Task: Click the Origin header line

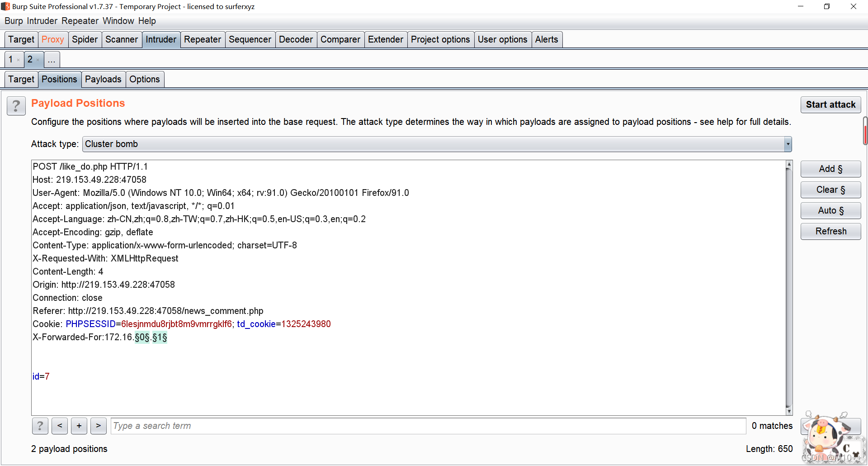Action: (x=104, y=285)
